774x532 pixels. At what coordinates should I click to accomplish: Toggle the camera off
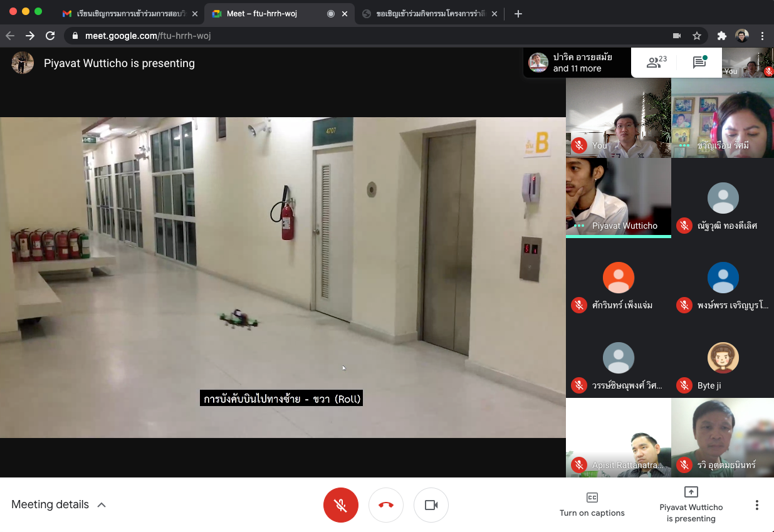pyautogui.click(x=431, y=505)
